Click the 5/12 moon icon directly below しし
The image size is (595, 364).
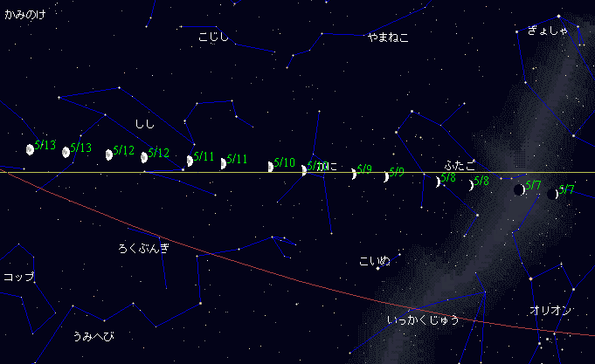click(x=144, y=157)
